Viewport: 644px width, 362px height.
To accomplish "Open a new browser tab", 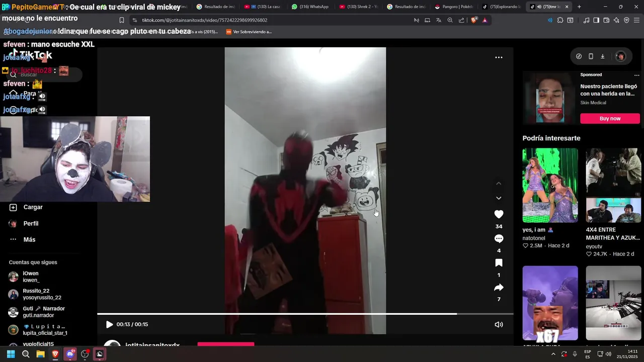I will (579, 7).
